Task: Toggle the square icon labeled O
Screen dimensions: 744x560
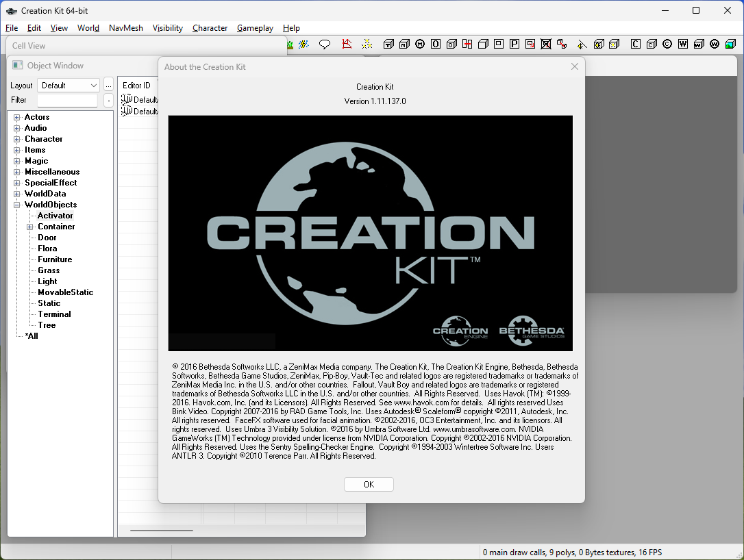Action: 436,44
